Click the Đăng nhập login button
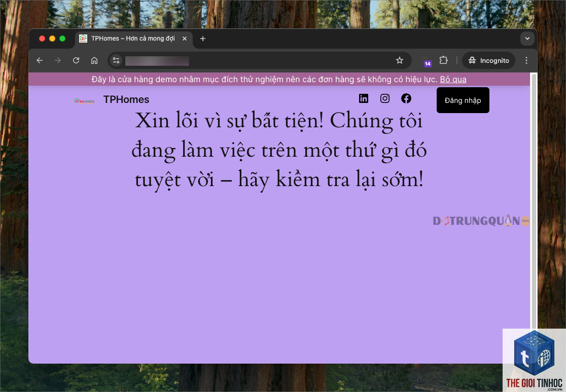Image resolution: width=566 pixels, height=392 pixels. tap(463, 100)
